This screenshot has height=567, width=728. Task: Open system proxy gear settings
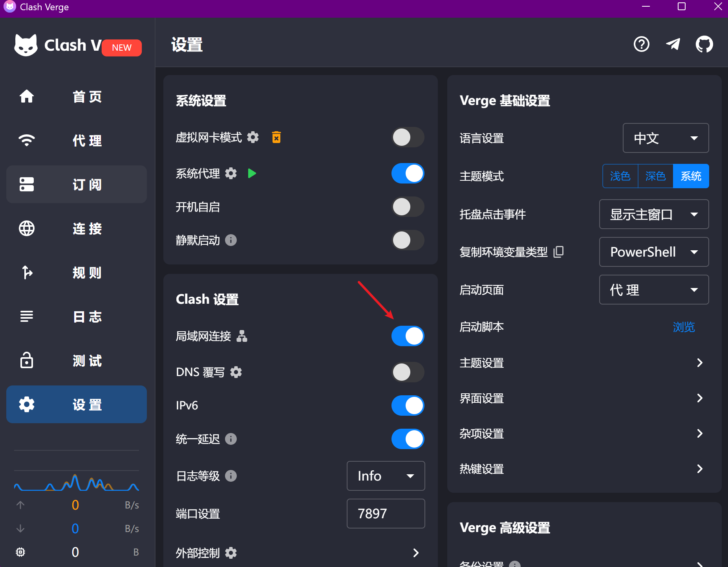[x=231, y=173]
